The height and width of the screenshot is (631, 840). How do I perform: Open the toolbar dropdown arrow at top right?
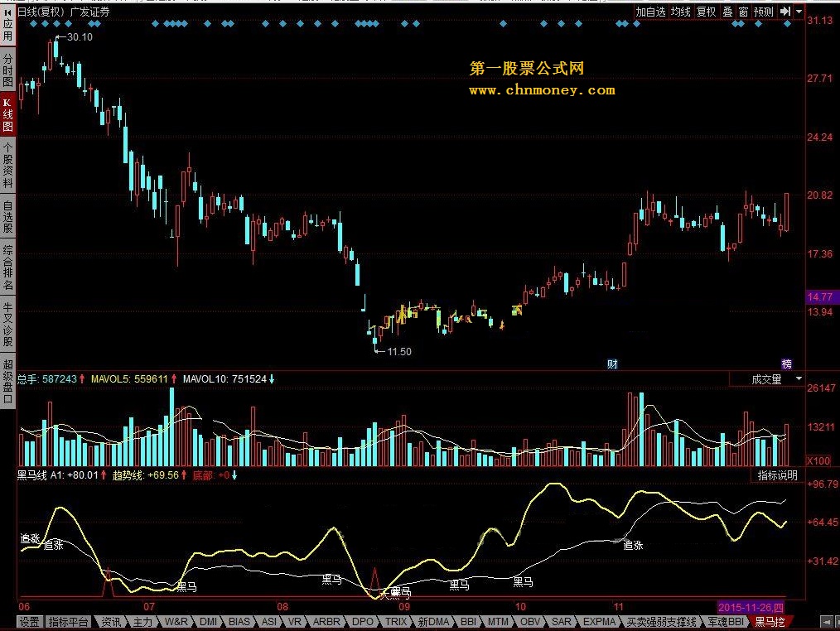click(799, 12)
